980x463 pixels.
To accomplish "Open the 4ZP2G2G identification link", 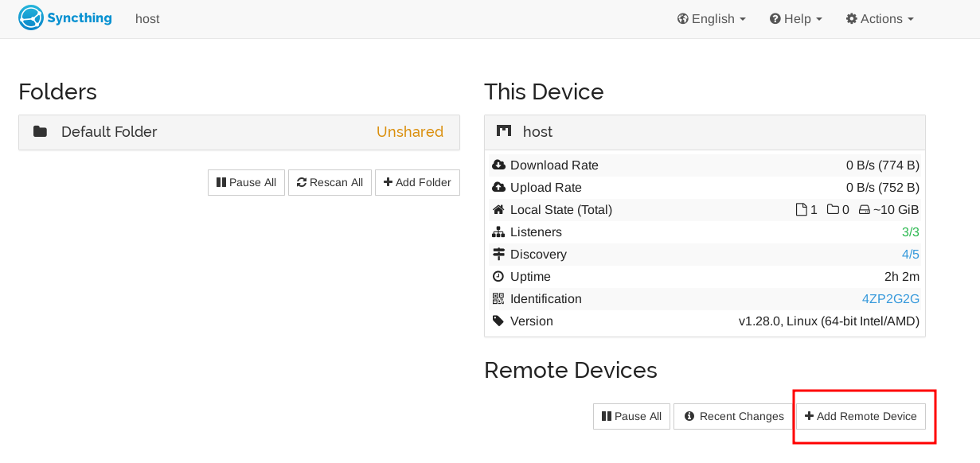I will (891, 299).
